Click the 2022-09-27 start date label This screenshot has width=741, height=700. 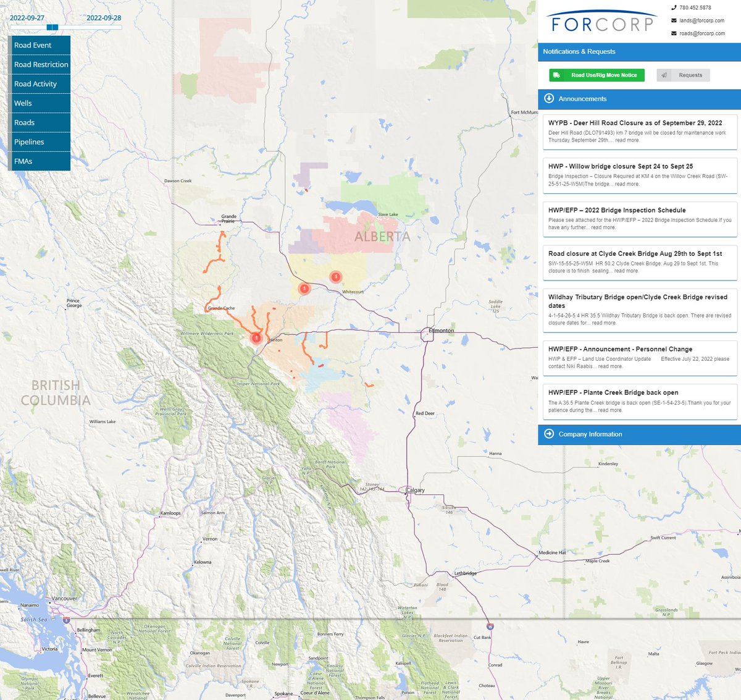tap(27, 18)
